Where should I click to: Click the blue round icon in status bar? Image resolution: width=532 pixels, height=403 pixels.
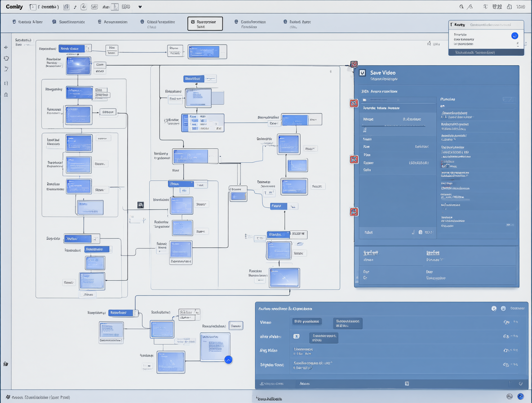click(520, 396)
